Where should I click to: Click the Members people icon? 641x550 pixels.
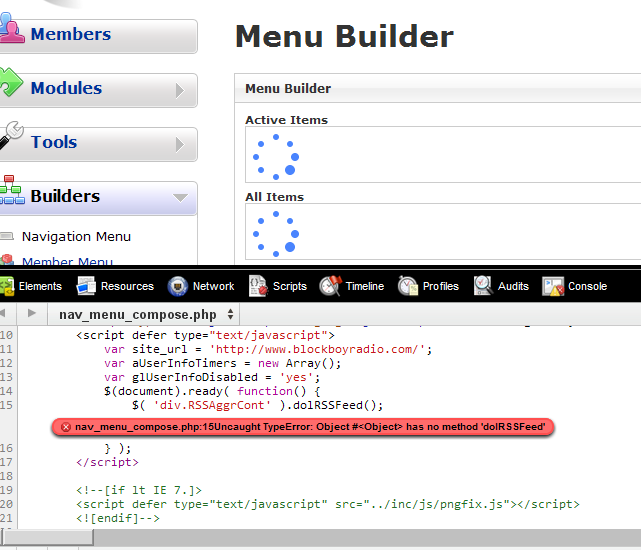[x=11, y=29]
